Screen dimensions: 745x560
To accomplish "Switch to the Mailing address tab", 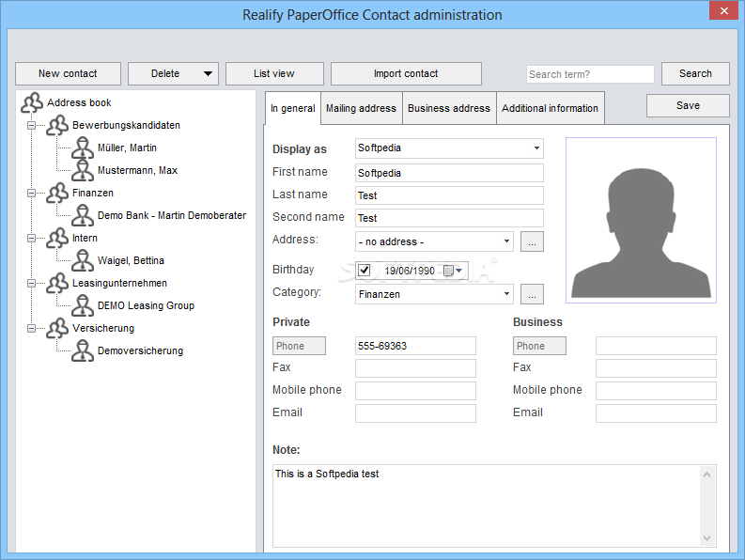I will (x=361, y=108).
